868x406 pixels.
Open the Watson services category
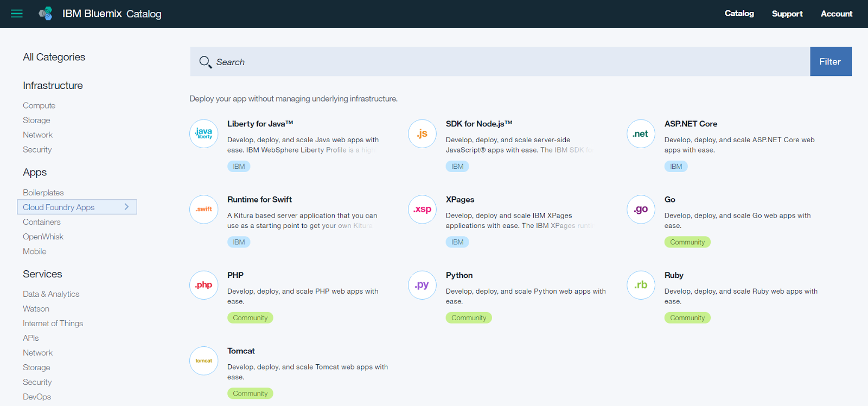click(x=36, y=308)
